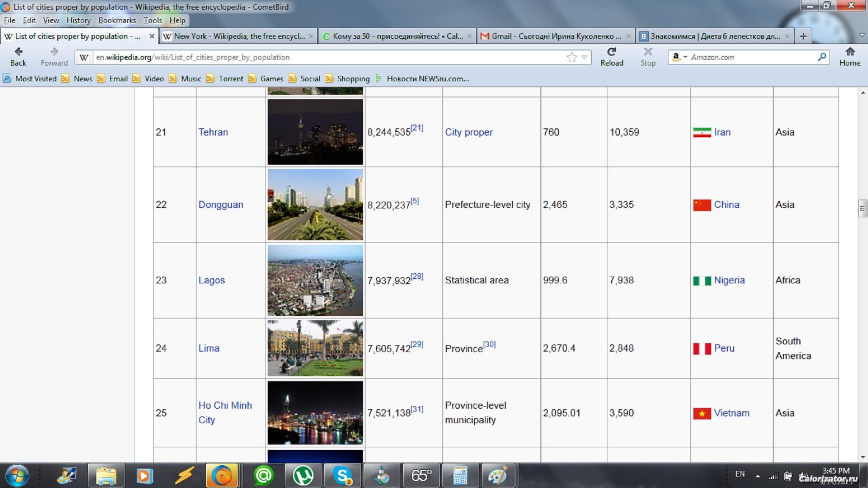This screenshot has width=868, height=488.
Task: Switch to the Кому за 50 tab
Action: [398, 36]
